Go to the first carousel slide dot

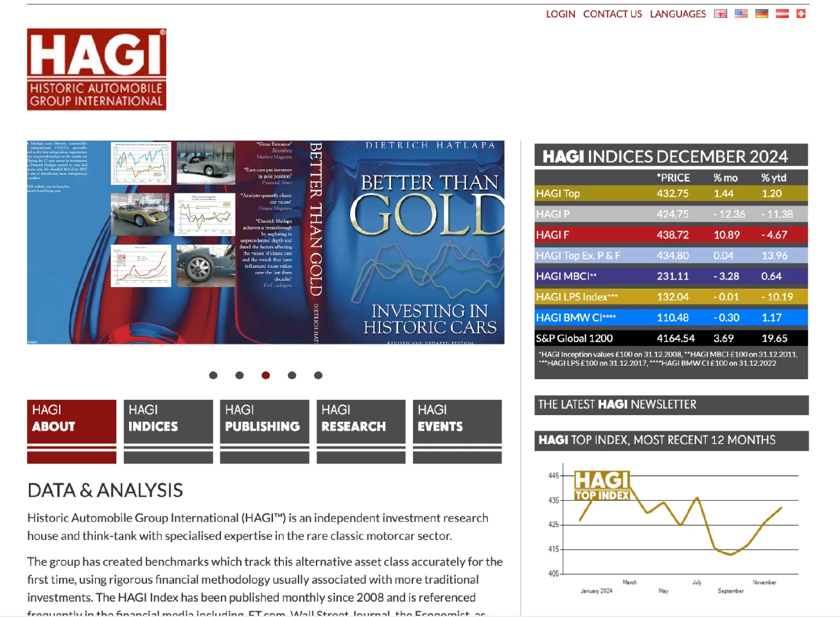point(213,375)
